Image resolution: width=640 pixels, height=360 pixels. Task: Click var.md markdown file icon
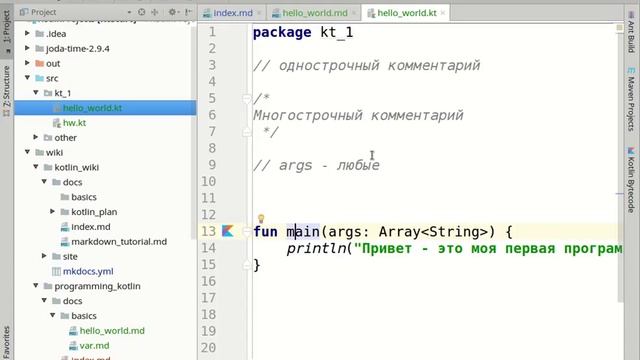tap(73, 345)
